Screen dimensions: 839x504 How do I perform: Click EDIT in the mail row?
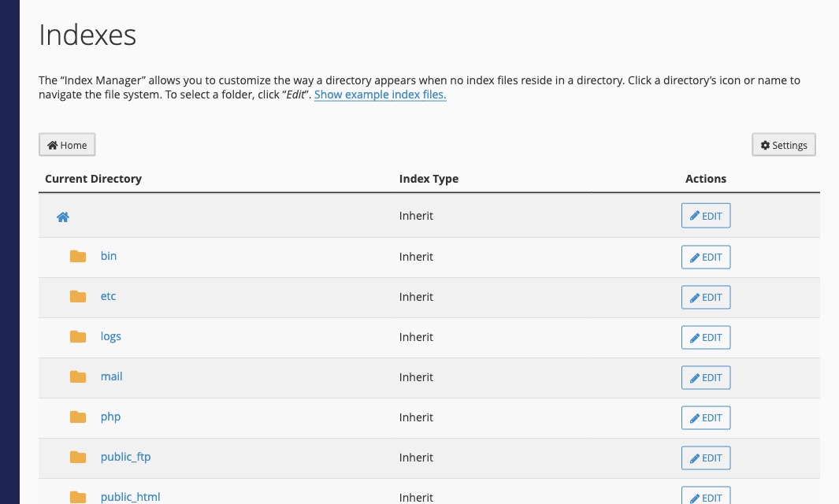(x=706, y=378)
